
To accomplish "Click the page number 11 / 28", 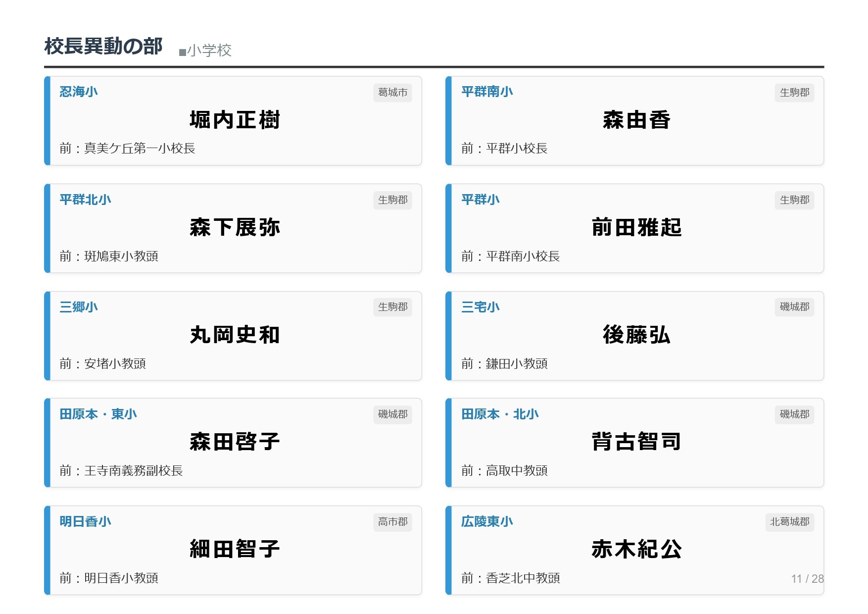I will point(807,578).
